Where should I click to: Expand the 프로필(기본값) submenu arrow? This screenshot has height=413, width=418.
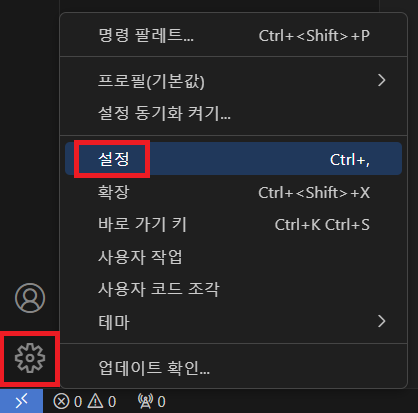382,80
